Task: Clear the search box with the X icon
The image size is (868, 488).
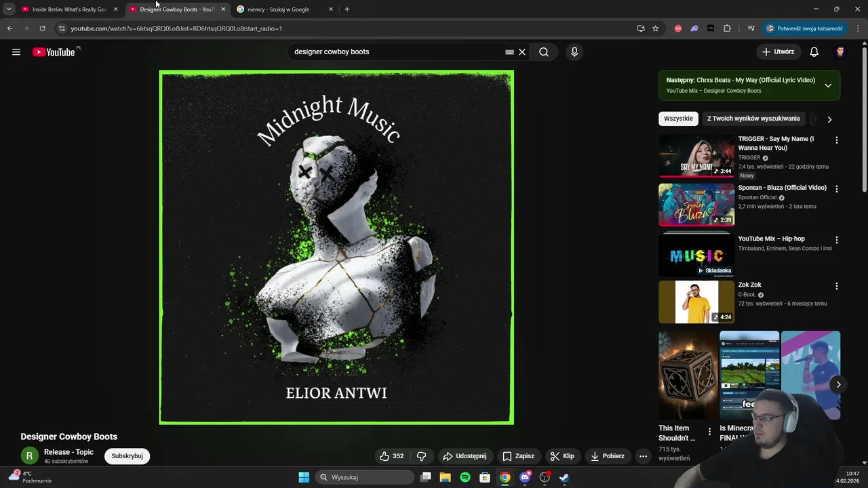Action: click(x=522, y=52)
